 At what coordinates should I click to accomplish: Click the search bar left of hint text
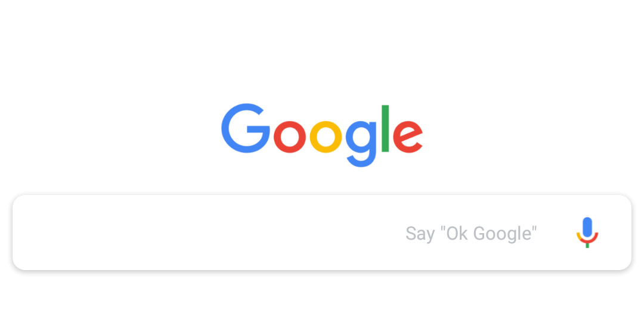point(209,233)
